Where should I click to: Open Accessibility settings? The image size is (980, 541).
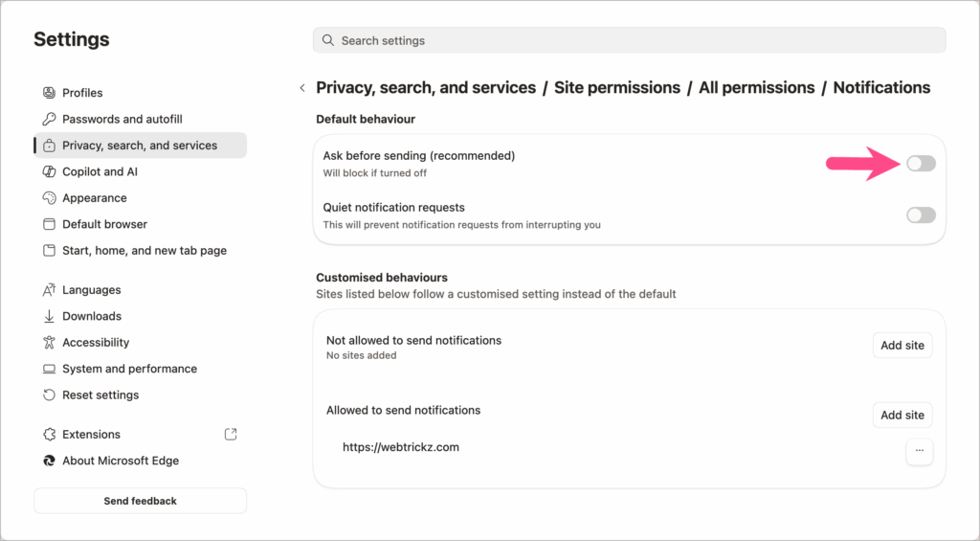(141, 342)
